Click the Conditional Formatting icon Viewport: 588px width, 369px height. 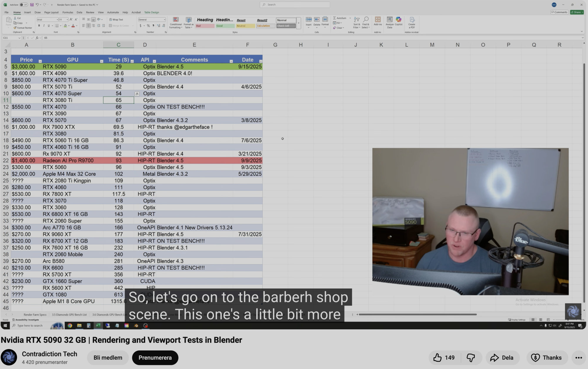click(176, 21)
